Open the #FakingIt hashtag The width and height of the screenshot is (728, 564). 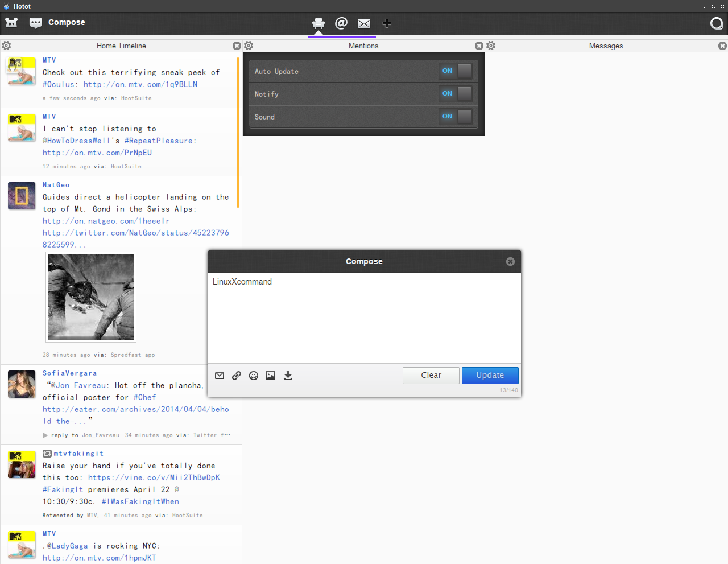coord(63,489)
